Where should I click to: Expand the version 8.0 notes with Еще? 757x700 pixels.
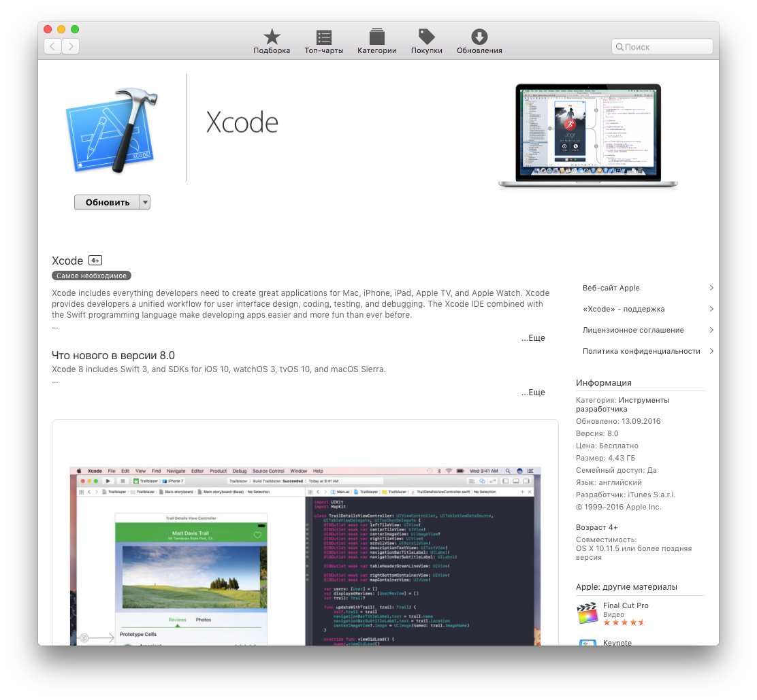(x=533, y=393)
